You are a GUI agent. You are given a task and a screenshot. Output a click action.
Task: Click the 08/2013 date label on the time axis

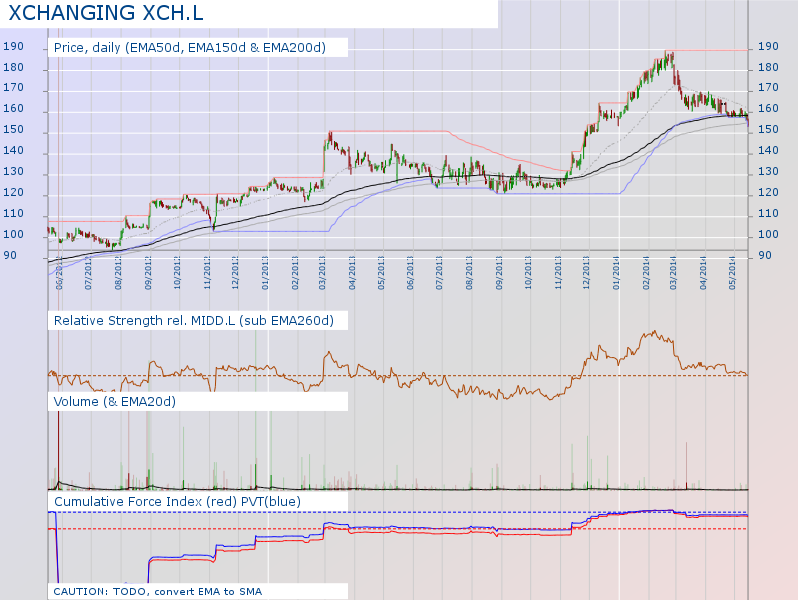(x=469, y=273)
